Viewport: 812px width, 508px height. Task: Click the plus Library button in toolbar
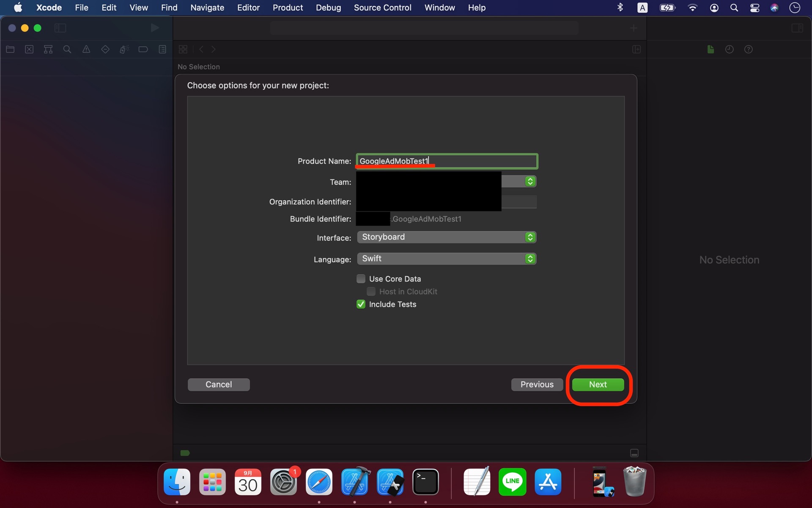pyautogui.click(x=634, y=28)
